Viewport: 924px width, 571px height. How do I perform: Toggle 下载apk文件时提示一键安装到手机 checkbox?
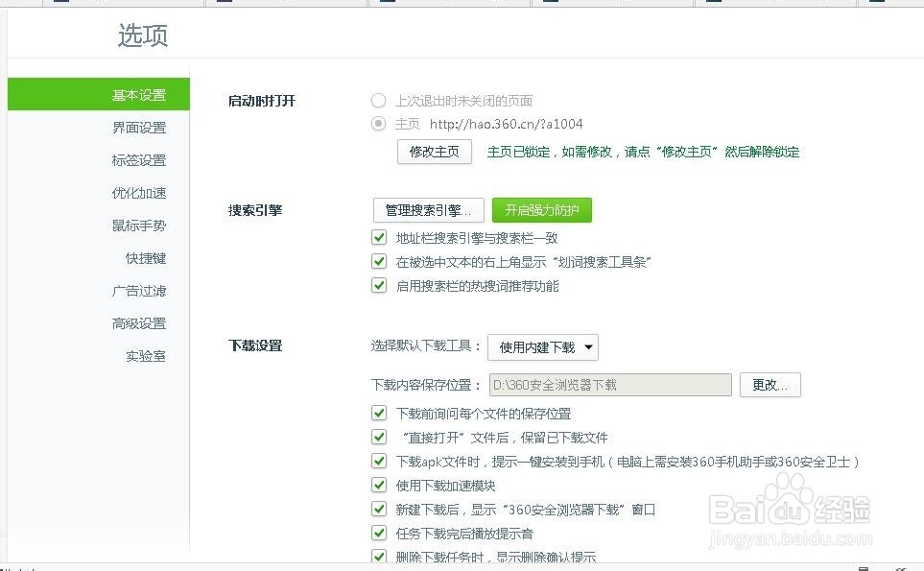click(379, 461)
